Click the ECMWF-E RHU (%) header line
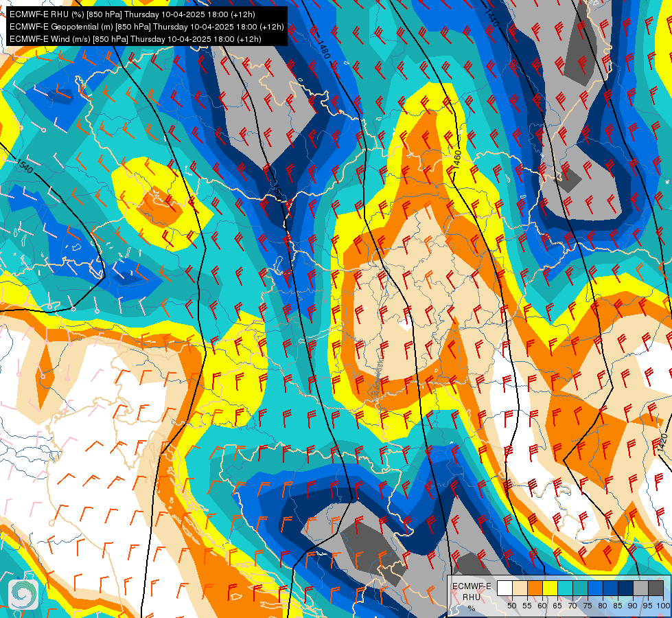Image resolution: width=672 pixels, height=618 pixels. tap(132, 14)
